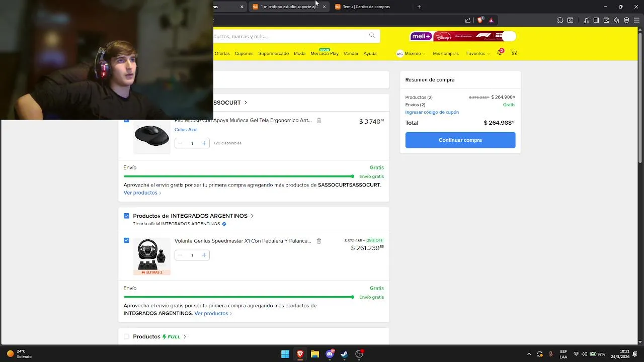Open Brave Wallet icon
Image resolution: width=644 pixels, height=362 pixels.
[606, 20]
